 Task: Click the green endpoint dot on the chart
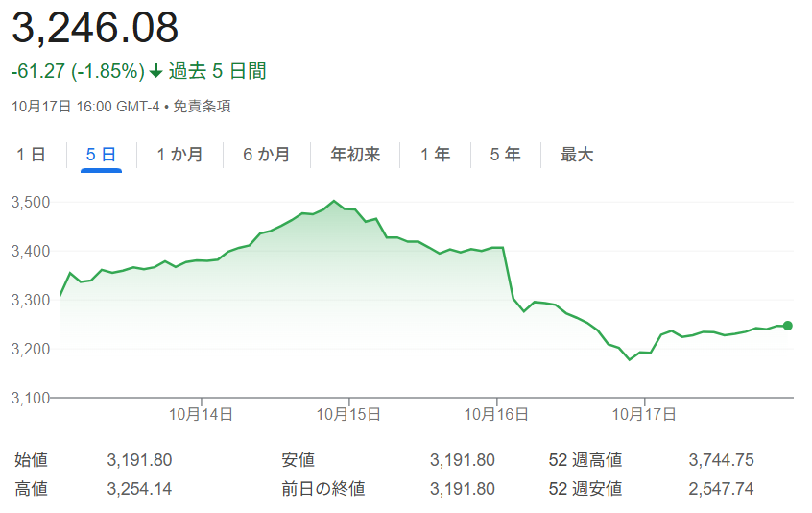coord(788,326)
